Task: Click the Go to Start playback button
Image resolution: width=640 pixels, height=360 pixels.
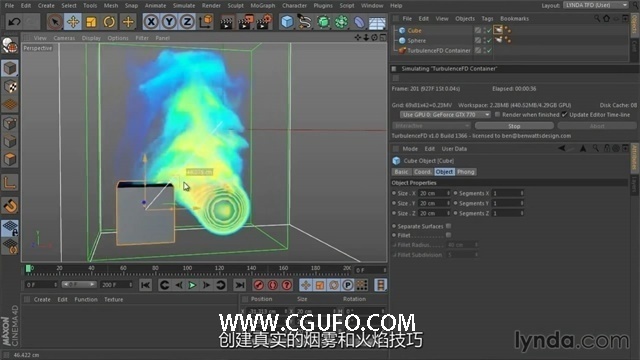Action: click(145, 285)
